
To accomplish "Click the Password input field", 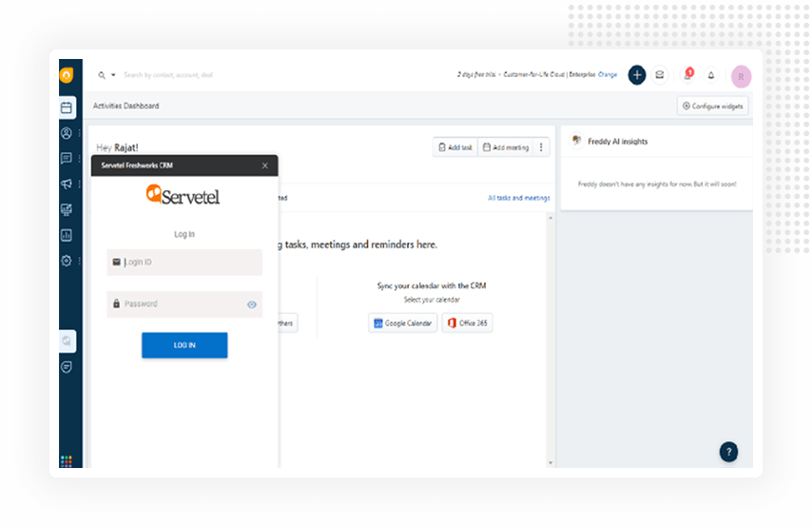I will [184, 304].
